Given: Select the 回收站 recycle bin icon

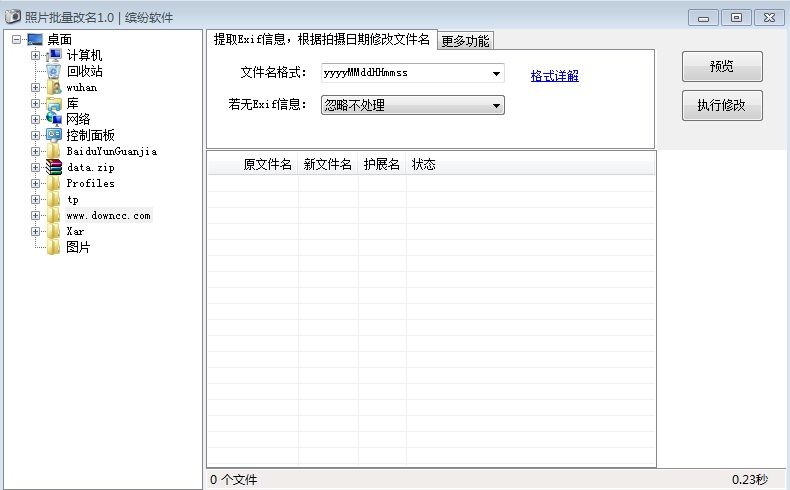Looking at the screenshot, I should (54, 71).
